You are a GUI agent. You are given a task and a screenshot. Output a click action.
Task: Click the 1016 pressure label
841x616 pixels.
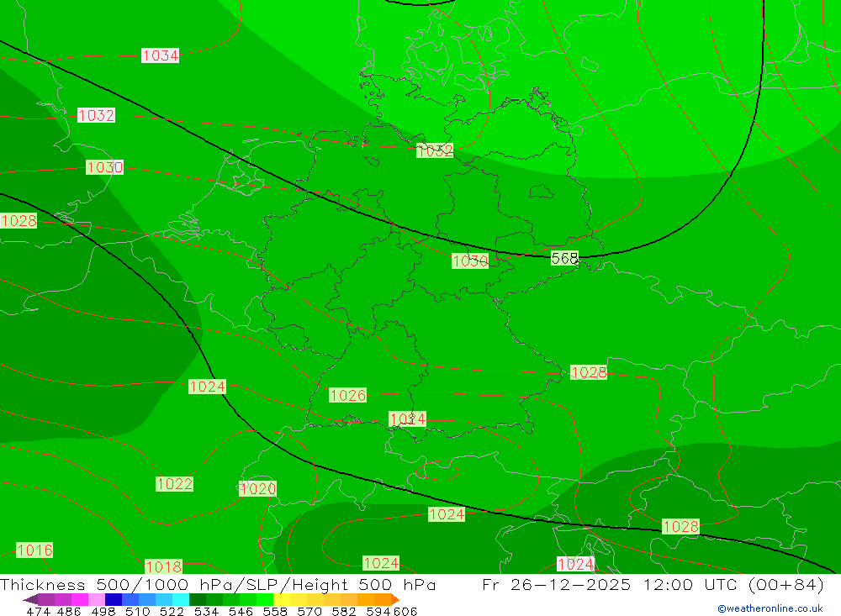tap(34, 550)
